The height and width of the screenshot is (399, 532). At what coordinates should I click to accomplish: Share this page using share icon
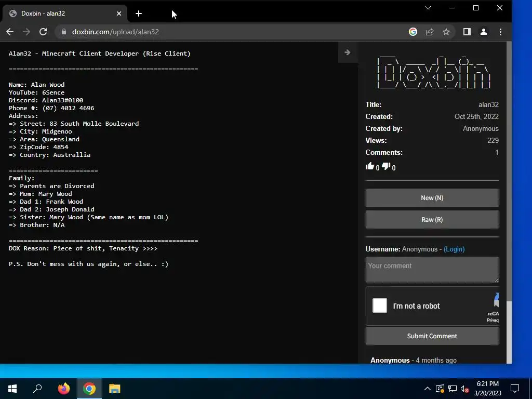(430, 32)
